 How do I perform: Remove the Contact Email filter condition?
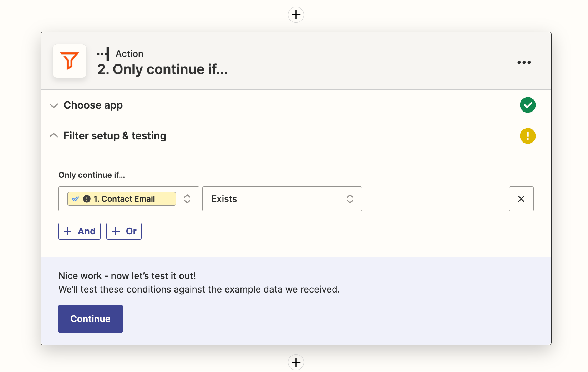tap(521, 199)
